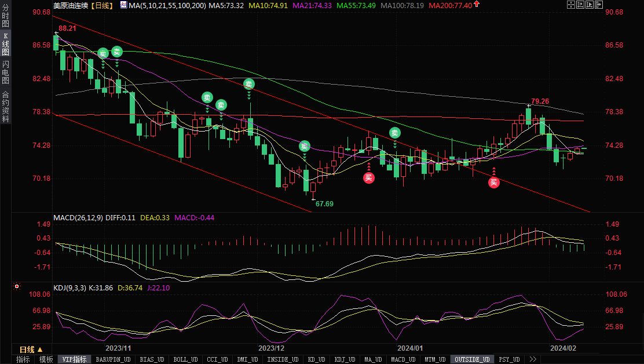This screenshot has width=644, height=364.
Task: Switch to K线图 view in left sidebar
Action: pyautogui.click(x=5, y=44)
